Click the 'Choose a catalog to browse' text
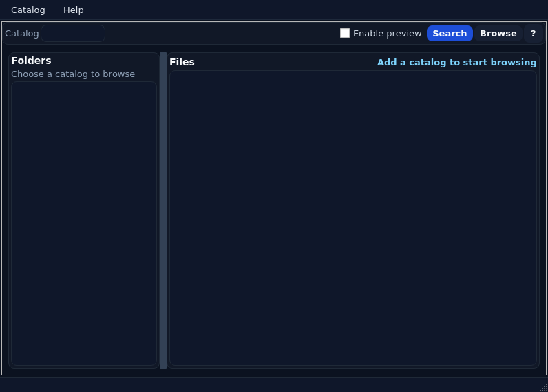This screenshot has width=548, height=392. coord(73,74)
